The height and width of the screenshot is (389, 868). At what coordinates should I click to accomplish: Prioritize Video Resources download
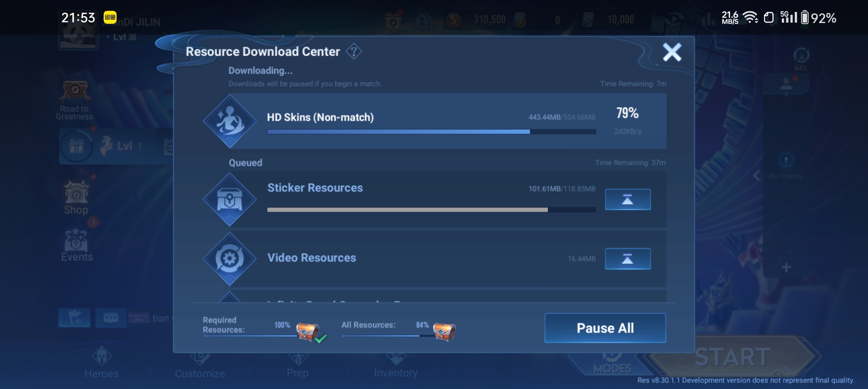click(628, 259)
